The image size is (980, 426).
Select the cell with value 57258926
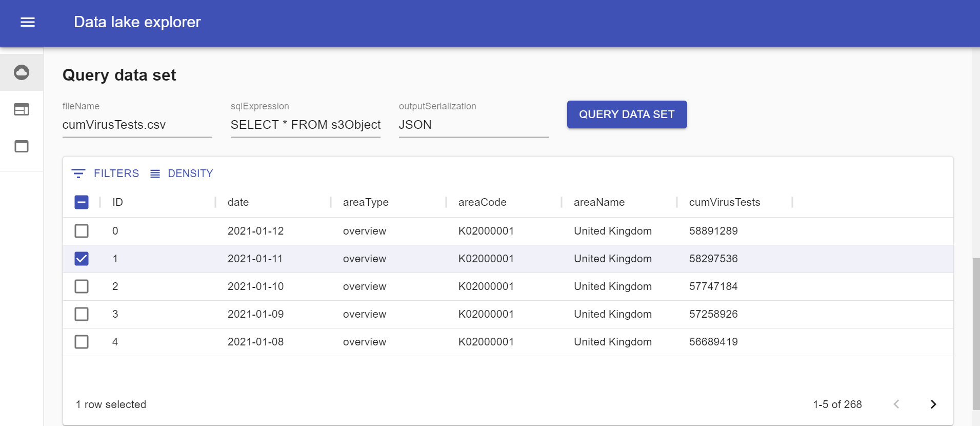pos(713,314)
